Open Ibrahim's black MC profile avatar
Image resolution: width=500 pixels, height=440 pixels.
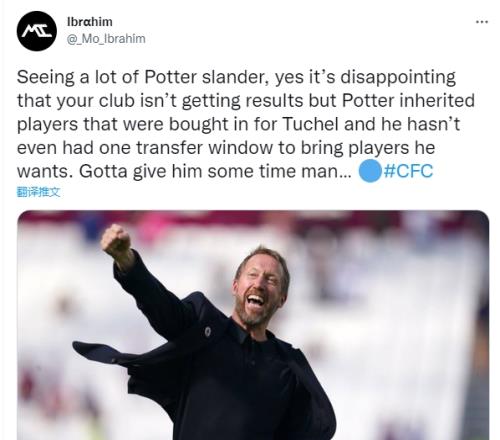[37, 31]
